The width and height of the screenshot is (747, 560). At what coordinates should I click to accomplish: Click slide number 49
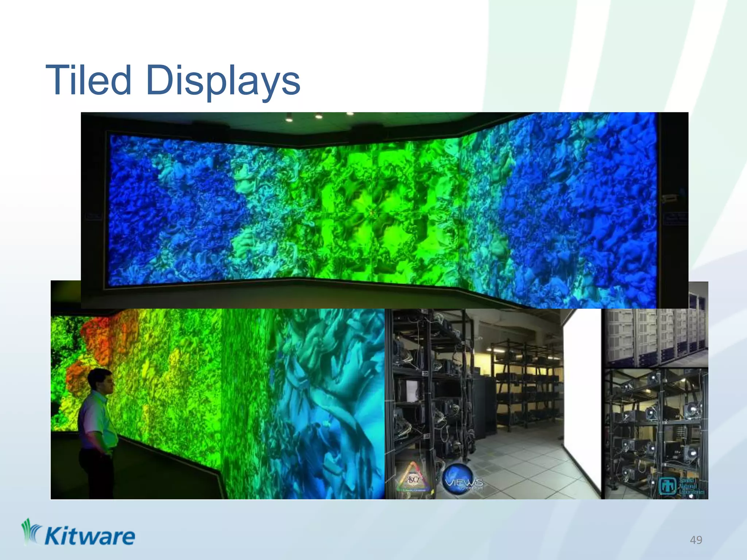[696, 540]
